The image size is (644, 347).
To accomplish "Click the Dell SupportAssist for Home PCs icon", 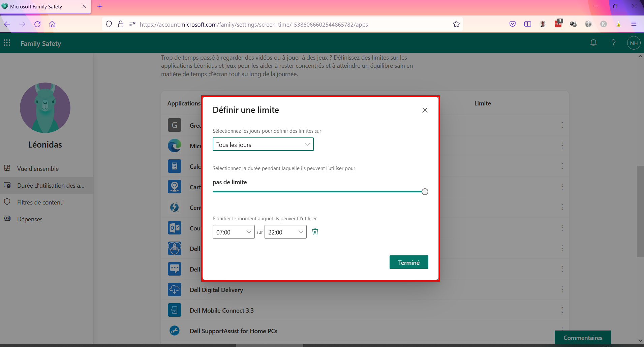I will 175,330.
